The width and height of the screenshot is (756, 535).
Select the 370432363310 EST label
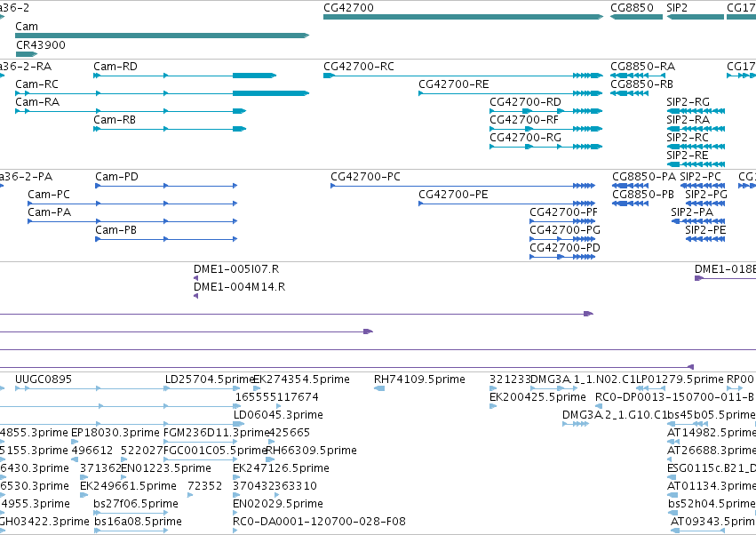click(275, 486)
